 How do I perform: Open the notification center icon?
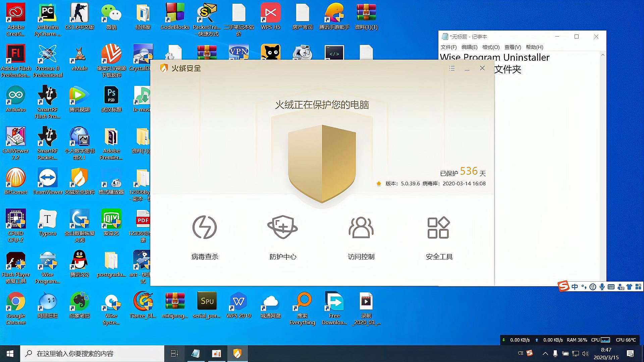point(630,354)
